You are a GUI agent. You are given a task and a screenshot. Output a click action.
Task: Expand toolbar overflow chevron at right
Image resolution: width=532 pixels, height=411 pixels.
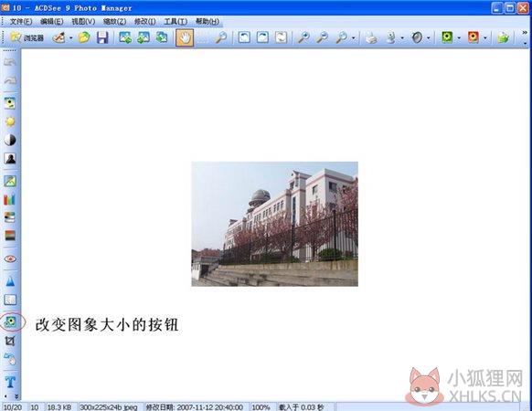[525, 33]
